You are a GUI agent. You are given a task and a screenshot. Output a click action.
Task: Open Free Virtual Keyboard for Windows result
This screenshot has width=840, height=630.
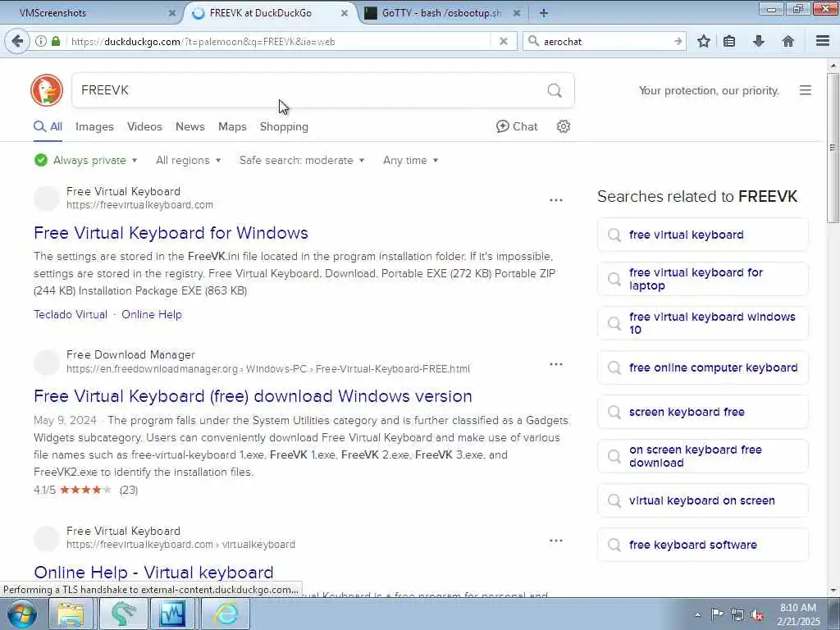171,233
